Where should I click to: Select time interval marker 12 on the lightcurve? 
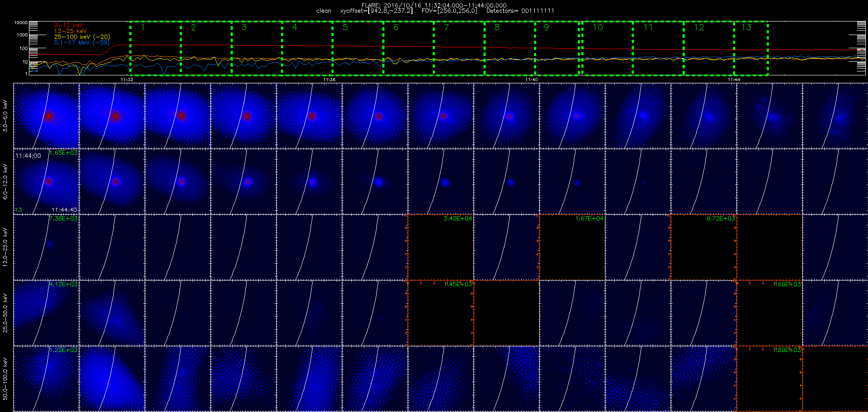coord(699,27)
